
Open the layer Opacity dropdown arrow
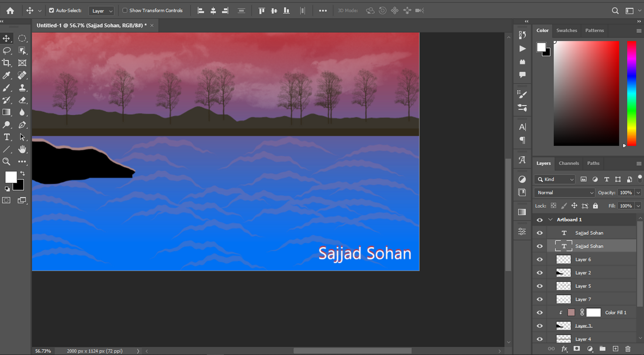tap(638, 193)
